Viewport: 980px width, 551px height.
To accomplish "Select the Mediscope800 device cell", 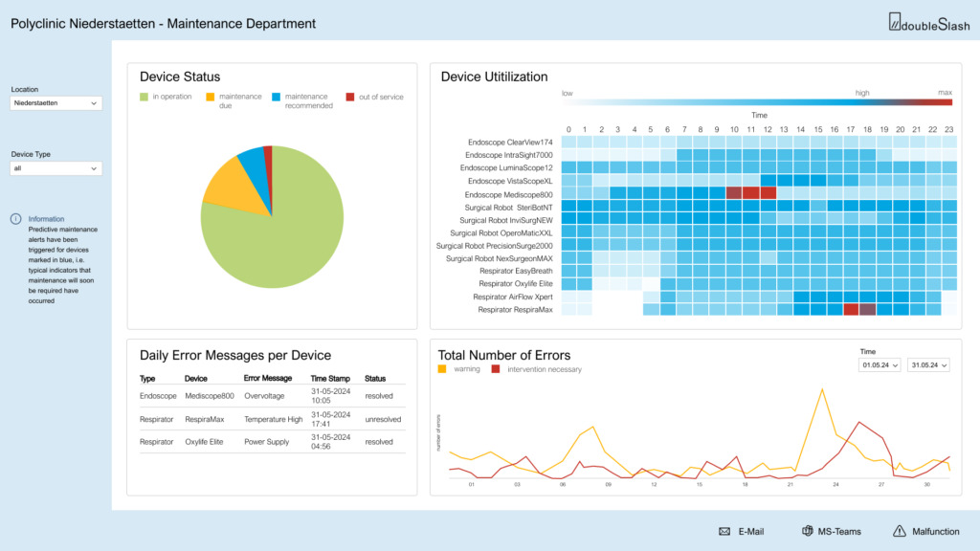I will (x=210, y=396).
